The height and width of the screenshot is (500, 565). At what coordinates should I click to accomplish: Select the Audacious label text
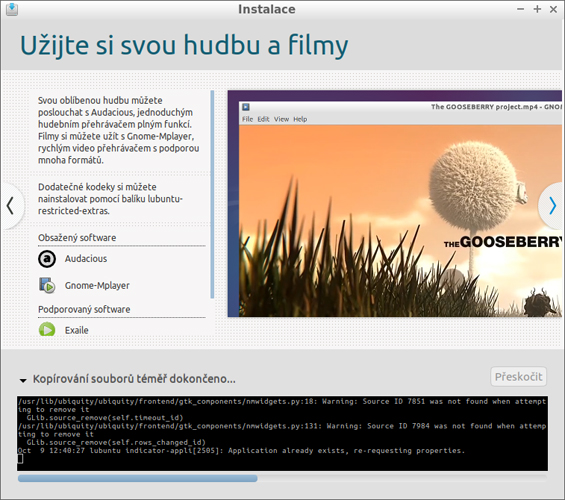[86, 259]
